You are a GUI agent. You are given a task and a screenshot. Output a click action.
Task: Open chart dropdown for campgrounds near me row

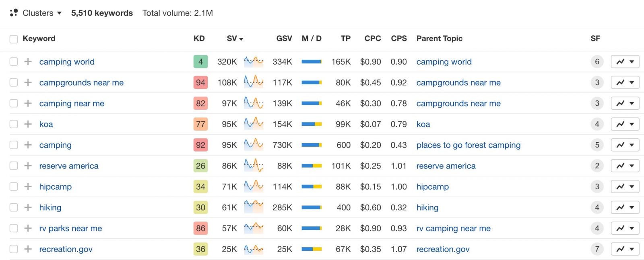tap(625, 82)
